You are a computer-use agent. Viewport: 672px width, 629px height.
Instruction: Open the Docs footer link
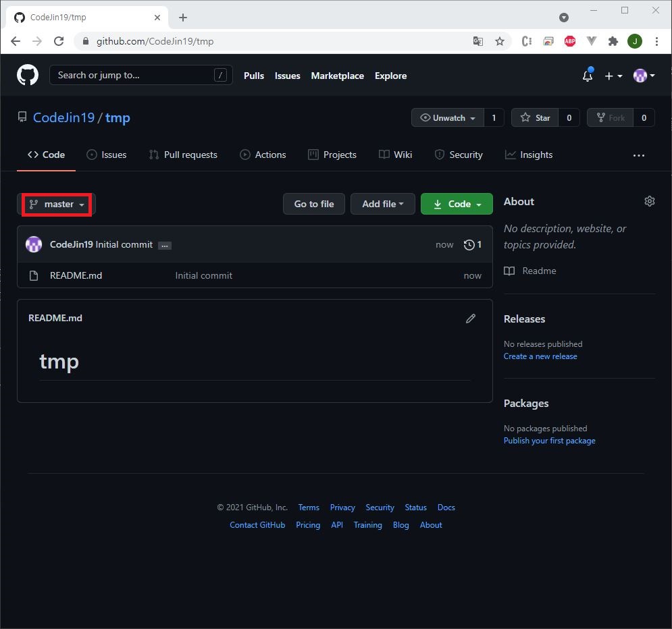click(446, 508)
